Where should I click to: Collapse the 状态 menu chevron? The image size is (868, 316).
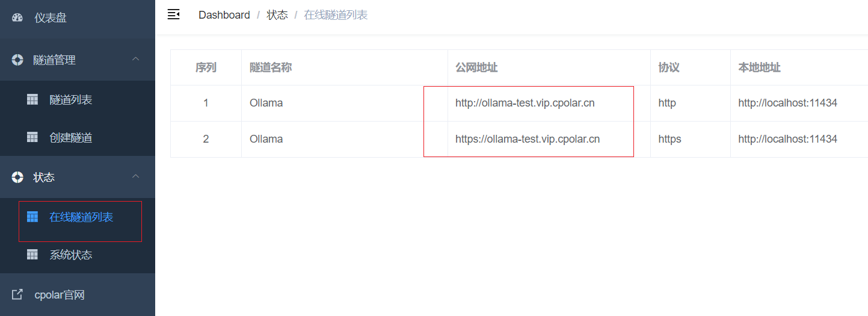coord(136,176)
